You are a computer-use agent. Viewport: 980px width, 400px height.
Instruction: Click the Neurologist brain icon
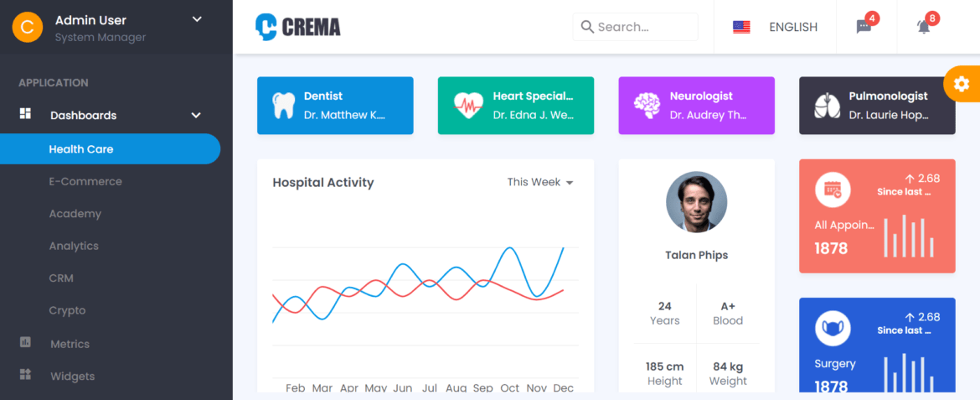[x=647, y=106]
